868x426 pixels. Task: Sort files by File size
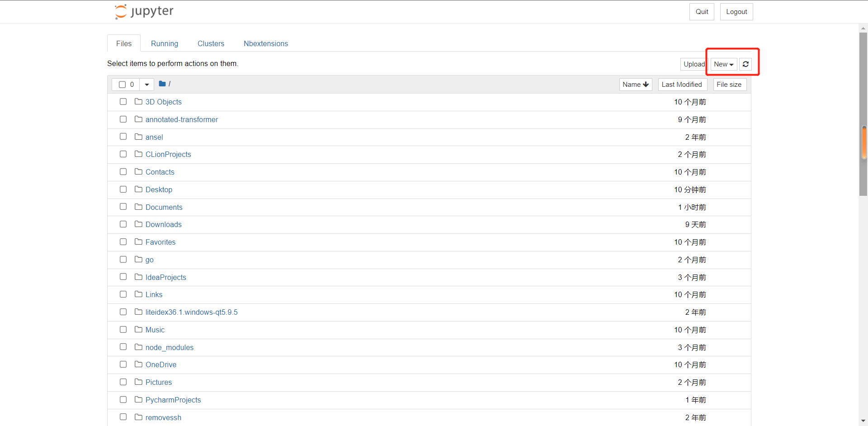[730, 85]
